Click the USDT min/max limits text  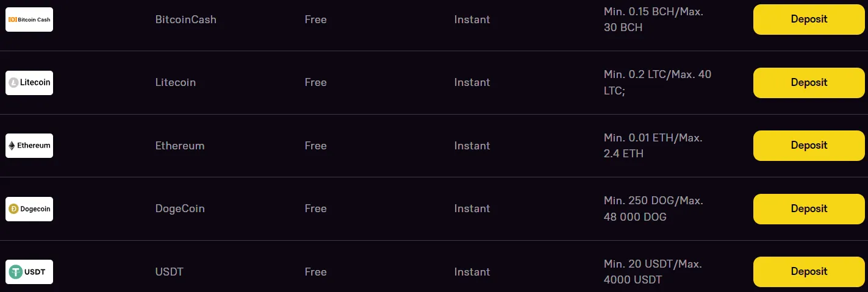click(653, 272)
